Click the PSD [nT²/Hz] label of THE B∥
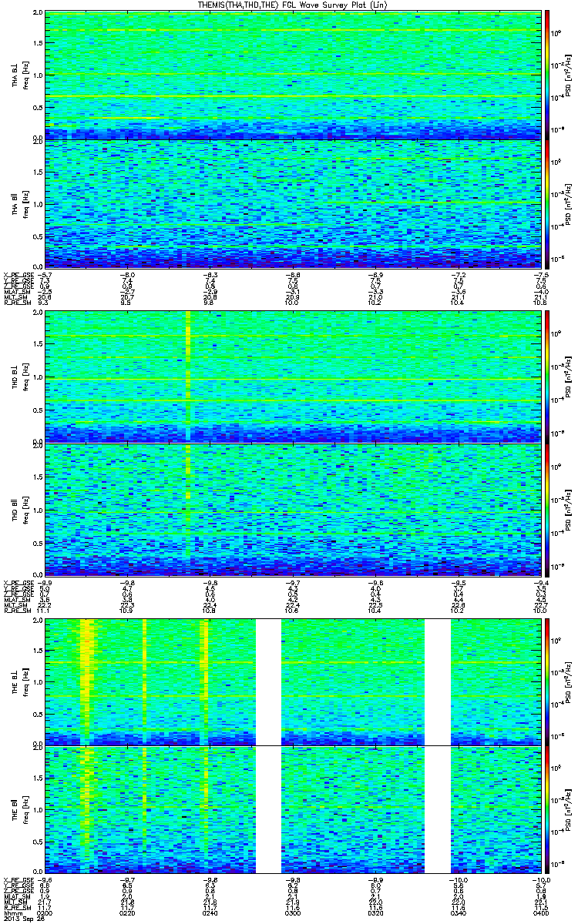 [567, 810]
